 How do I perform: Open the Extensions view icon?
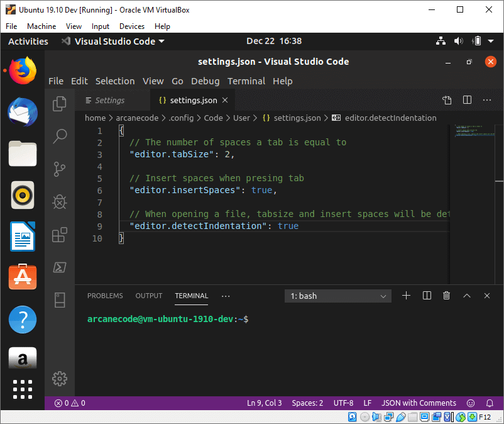coord(60,235)
